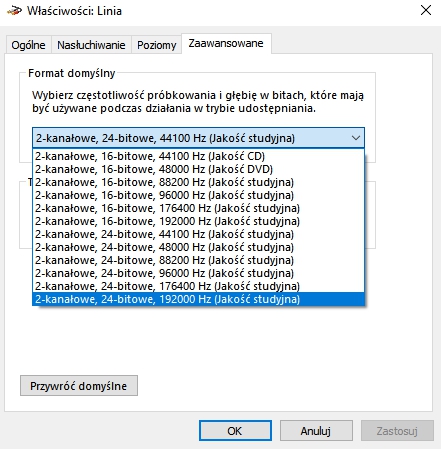
Task: Select highlighted 24-bitowe, 192000 Hz option
Action: click(x=198, y=299)
